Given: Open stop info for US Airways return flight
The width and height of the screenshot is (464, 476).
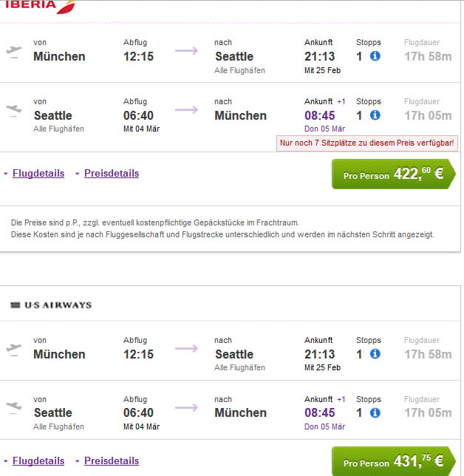Looking at the screenshot, I should coord(375,412).
